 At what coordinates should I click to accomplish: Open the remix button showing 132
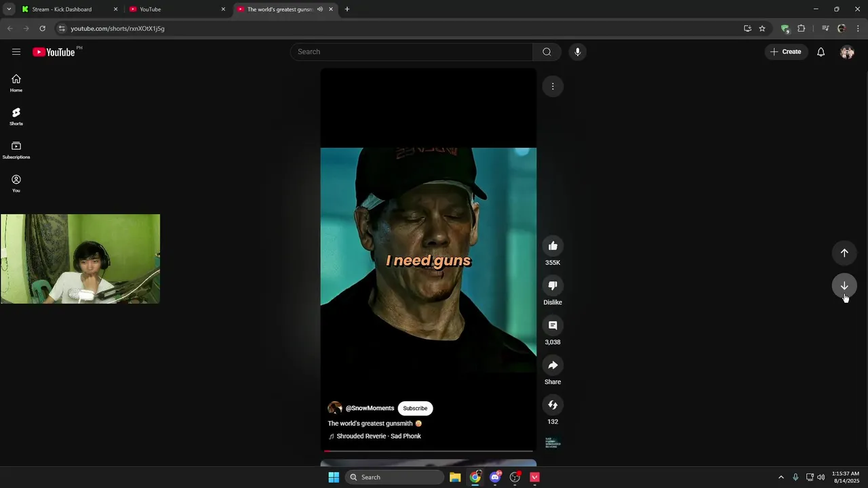coord(553,405)
